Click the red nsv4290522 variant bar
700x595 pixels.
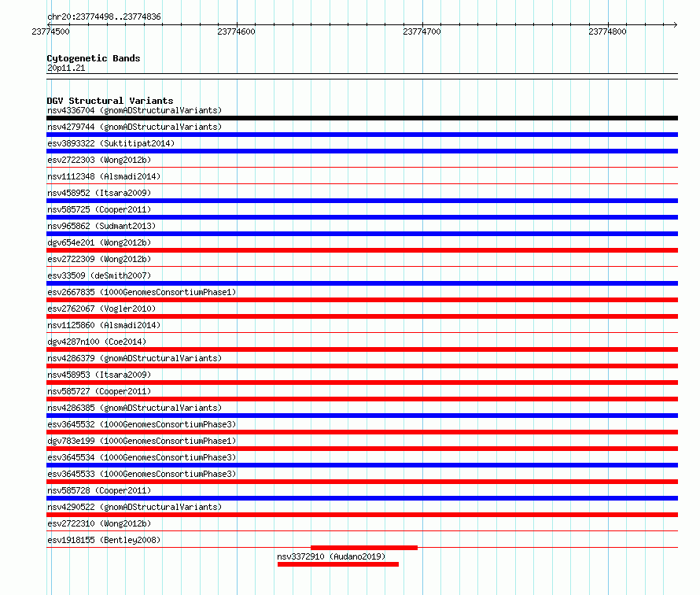[x=362, y=515]
